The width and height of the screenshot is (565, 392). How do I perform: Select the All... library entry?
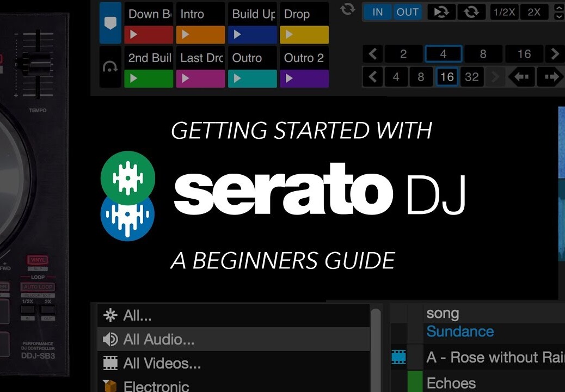(x=234, y=316)
